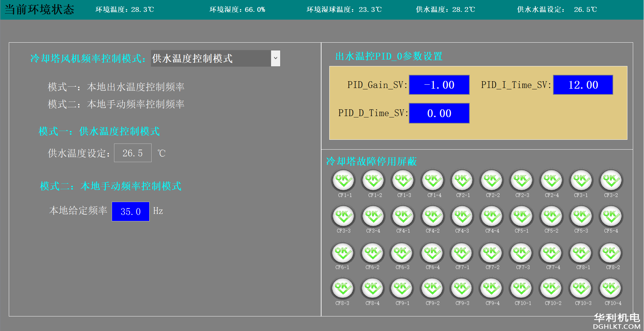Click the CF7-2 OK status icon
The image size is (644, 331).
tap(491, 253)
